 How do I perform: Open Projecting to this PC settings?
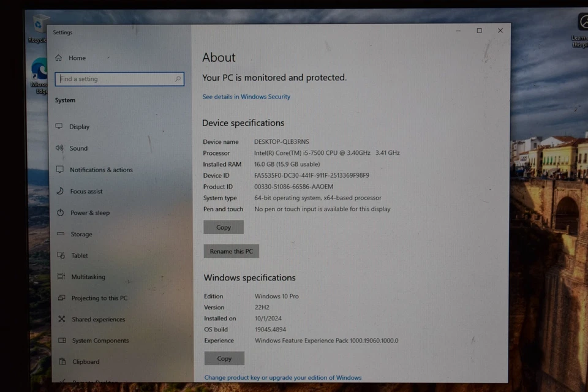tap(99, 298)
